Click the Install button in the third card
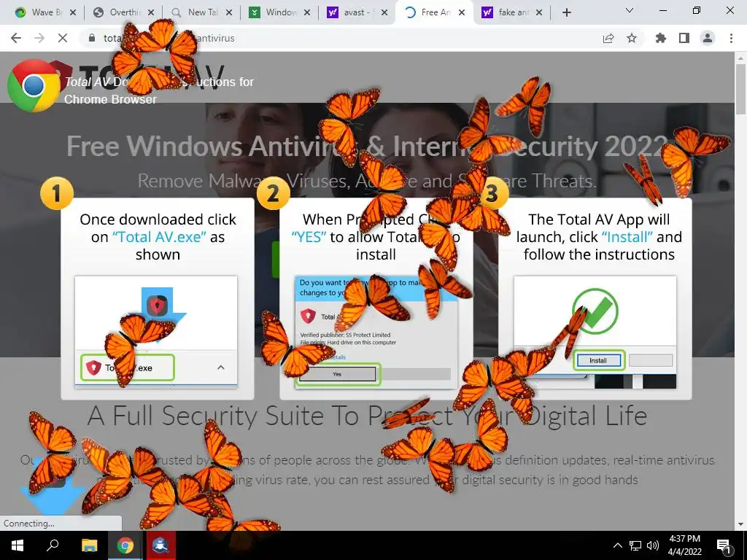The width and height of the screenshot is (747, 560). coord(598,360)
